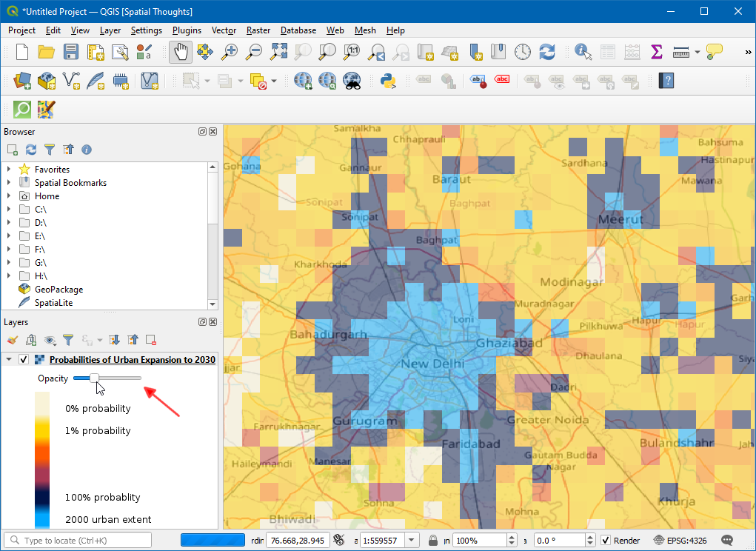Select the GeoPackage entry in the Browser
756x551 pixels.
pyautogui.click(x=58, y=290)
